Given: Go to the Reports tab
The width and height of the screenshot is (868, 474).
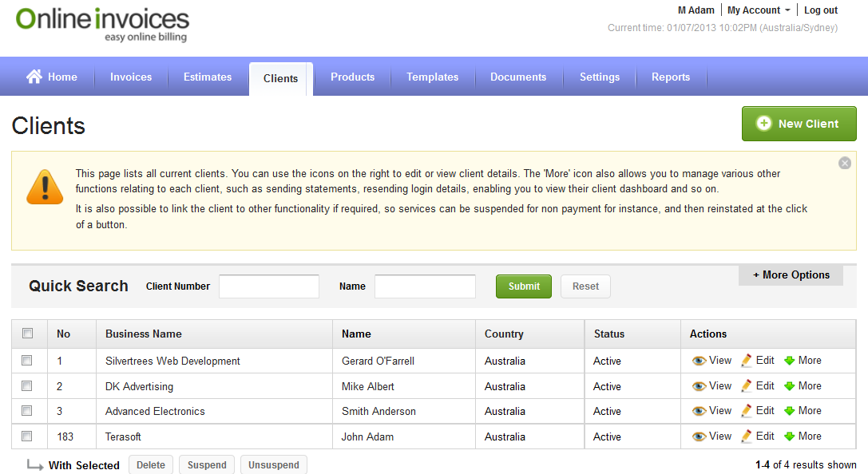Looking at the screenshot, I should pyautogui.click(x=671, y=77).
